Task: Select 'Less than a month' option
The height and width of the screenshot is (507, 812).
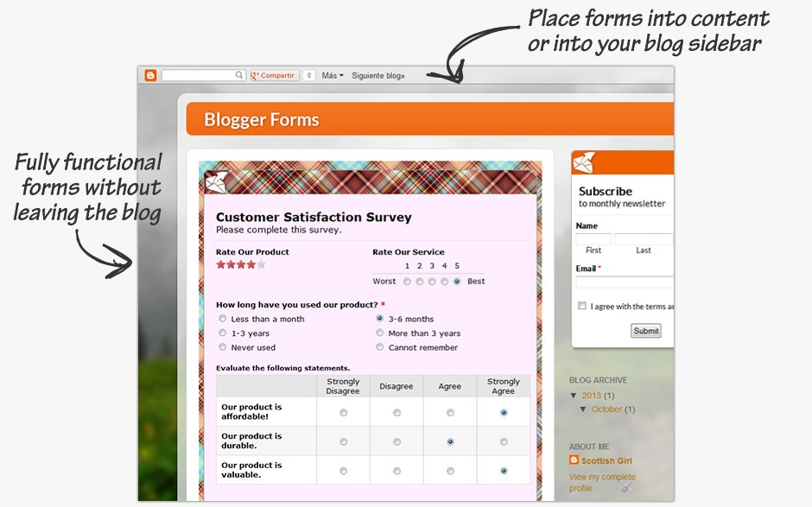Action: (223, 319)
